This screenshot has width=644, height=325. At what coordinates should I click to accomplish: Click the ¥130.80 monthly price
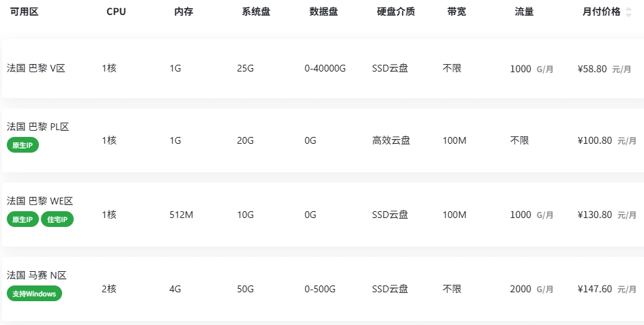[594, 215]
